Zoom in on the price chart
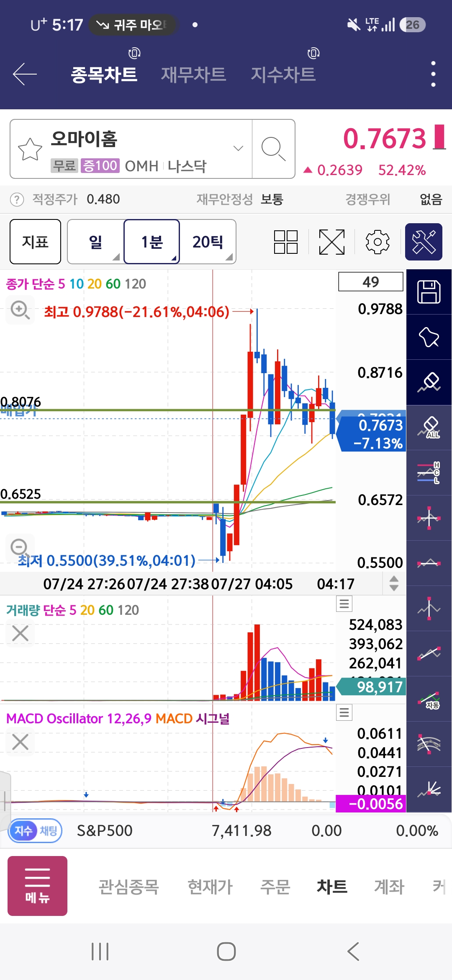Screen dimensions: 452x980 pyautogui.click(x=20, y=310)
